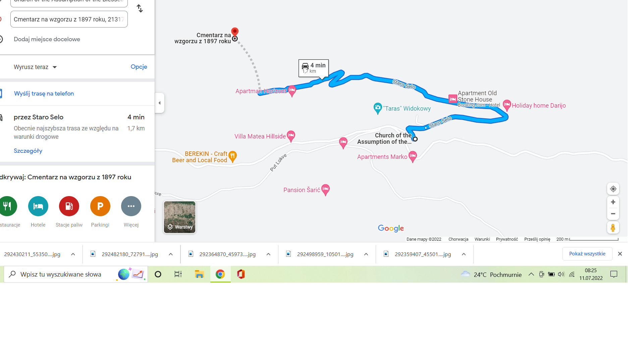Select the Hotele category icon
Viewport: 644px width, 362px height.
(x=38, y=206)
